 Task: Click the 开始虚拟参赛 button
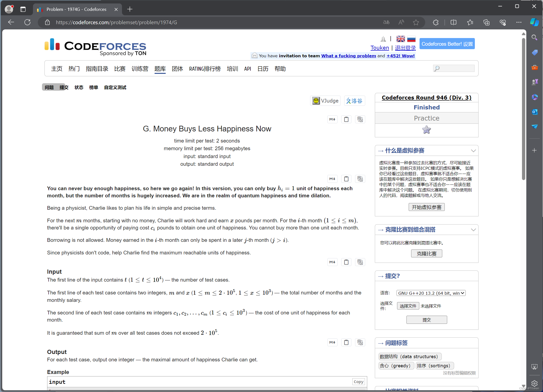click(426, 207)
